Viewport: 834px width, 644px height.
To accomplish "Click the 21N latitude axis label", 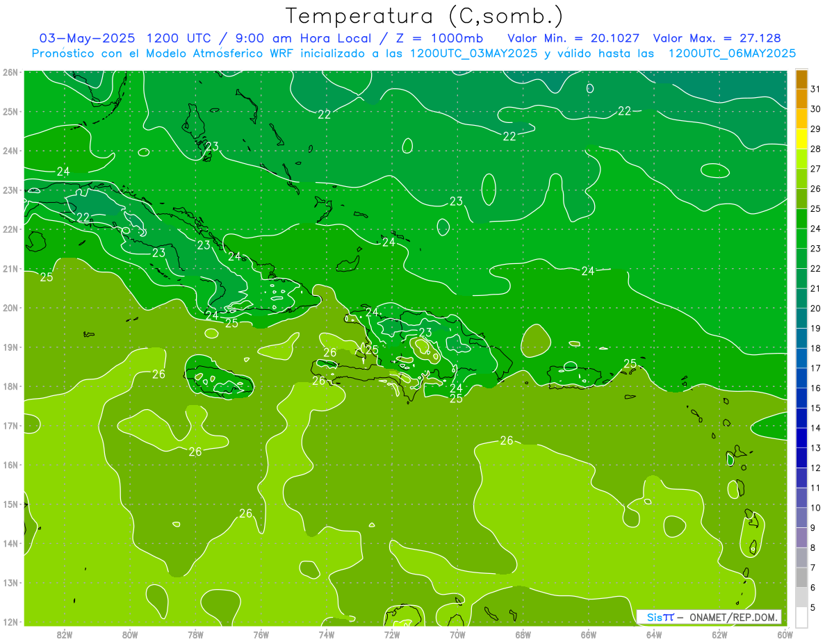I will pos(10,269).
